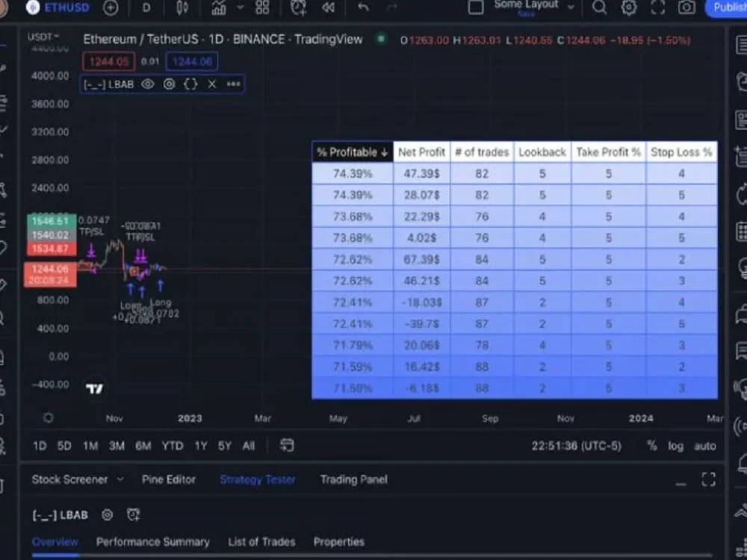
Task: Set chart range to 1D
Action: coord(40,447)
